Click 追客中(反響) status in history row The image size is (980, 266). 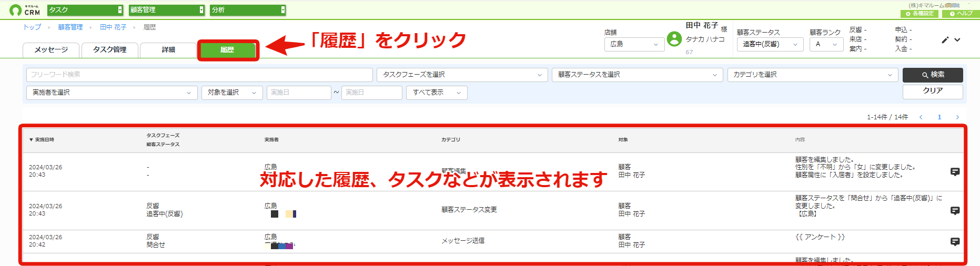coord(165,214)
